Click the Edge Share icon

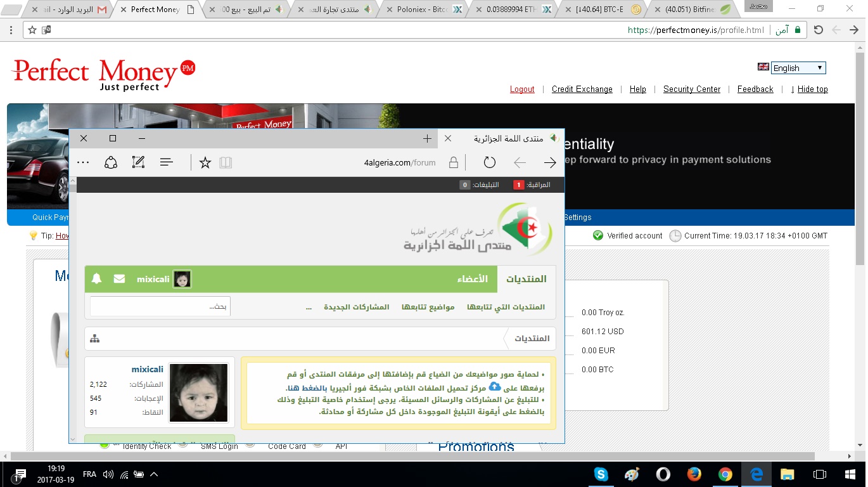point(111,163)
